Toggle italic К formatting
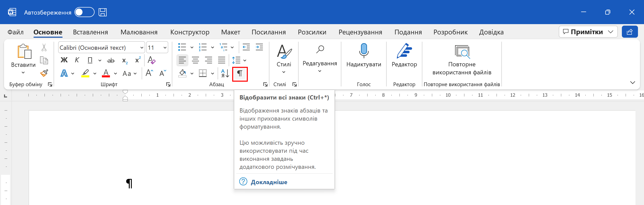Image resolution: width=644 pixels, height=205 pixels. tap(77, 60)
